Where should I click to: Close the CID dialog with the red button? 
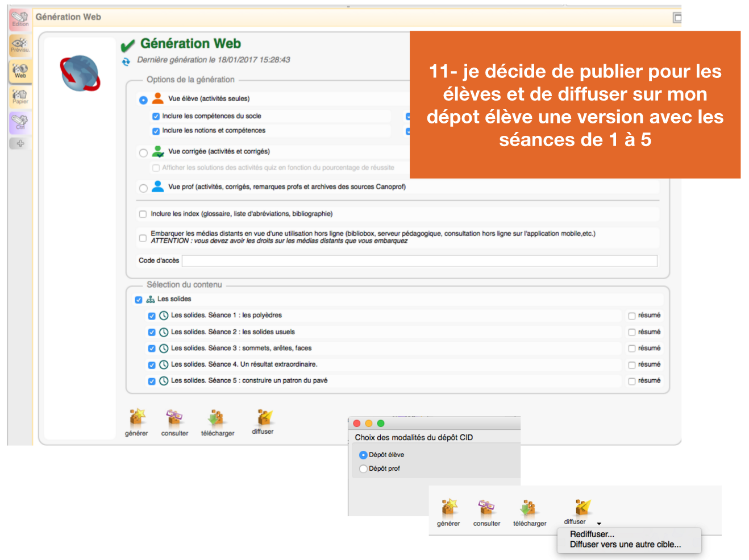click(357, 424)
